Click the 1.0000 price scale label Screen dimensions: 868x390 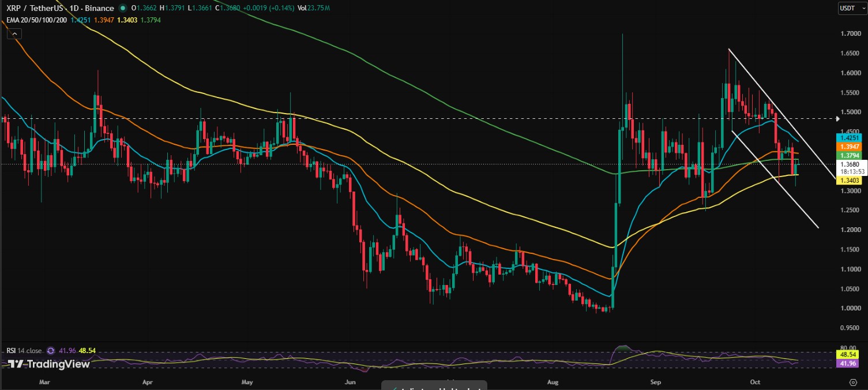pyautogui.click(x=850, y=308)
